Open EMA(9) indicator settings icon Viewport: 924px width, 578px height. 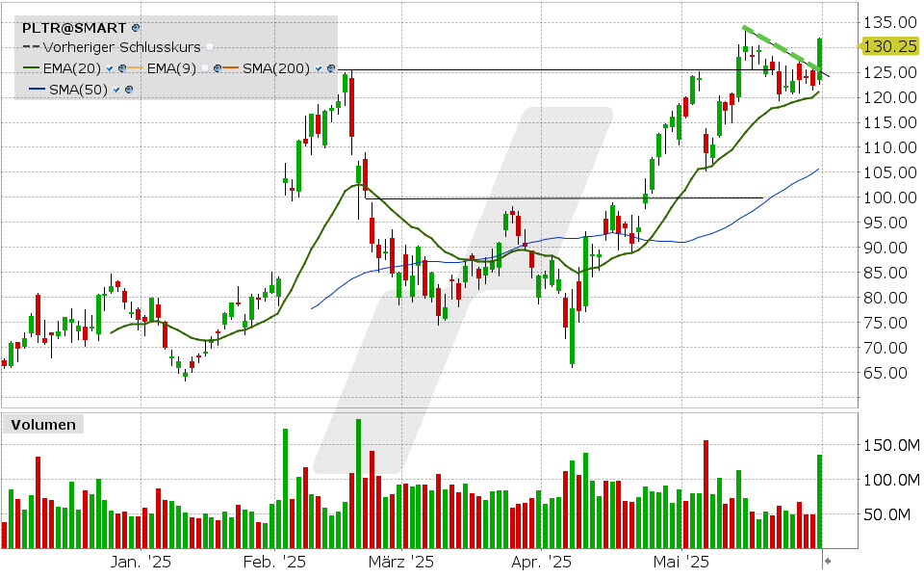click(x=218, y=68)
